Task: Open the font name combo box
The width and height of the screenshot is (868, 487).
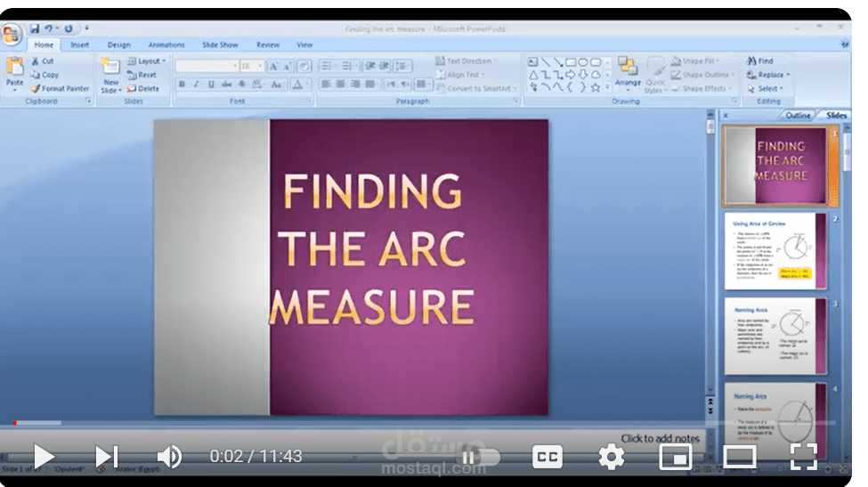Action: pyautogui.click(x=207, y=67)
